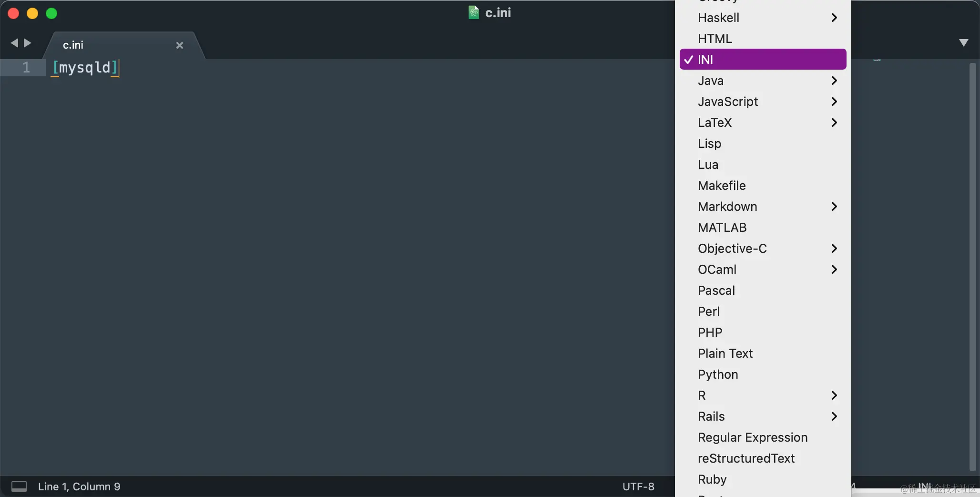Expand the LaTeX submenu arrow

pos(834,123)
